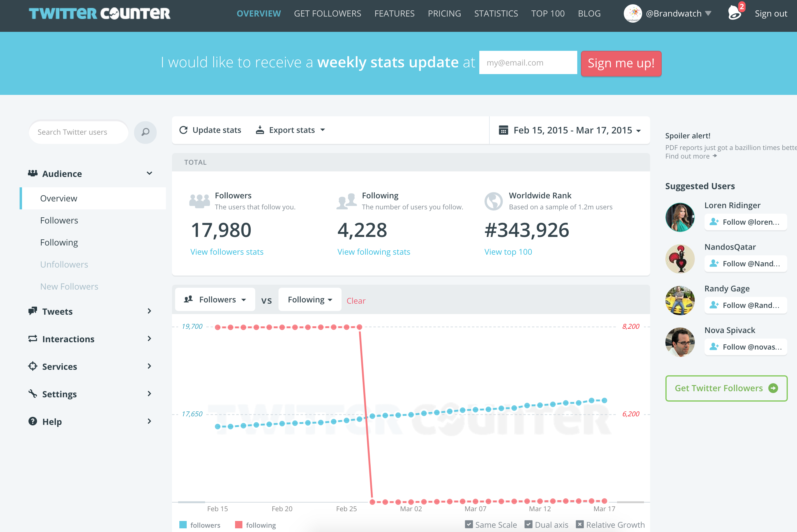Open the Blog nav item

589,13
